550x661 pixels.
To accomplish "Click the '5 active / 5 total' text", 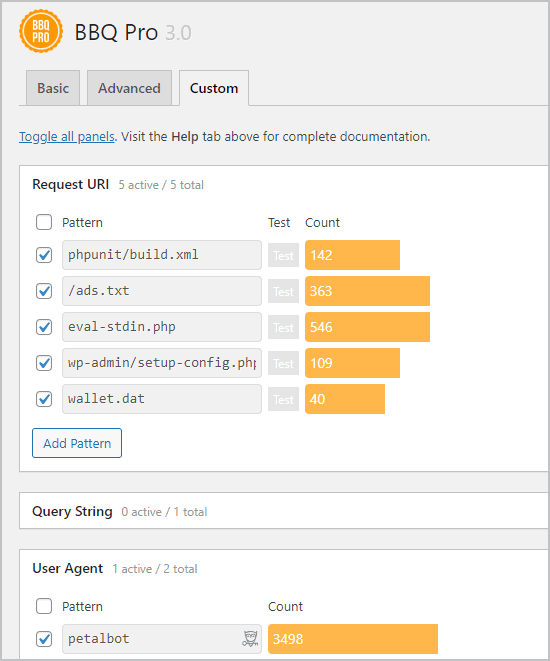I will tap(161, 185).
